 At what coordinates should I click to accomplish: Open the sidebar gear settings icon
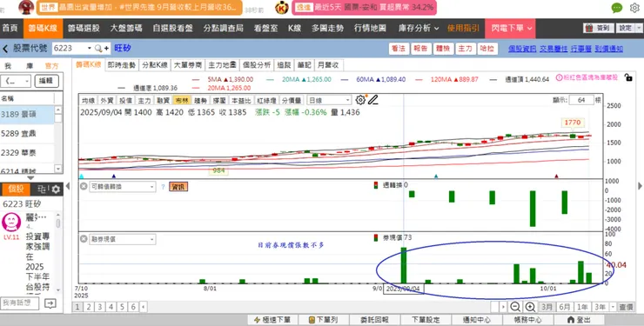(x=56, y=189)
